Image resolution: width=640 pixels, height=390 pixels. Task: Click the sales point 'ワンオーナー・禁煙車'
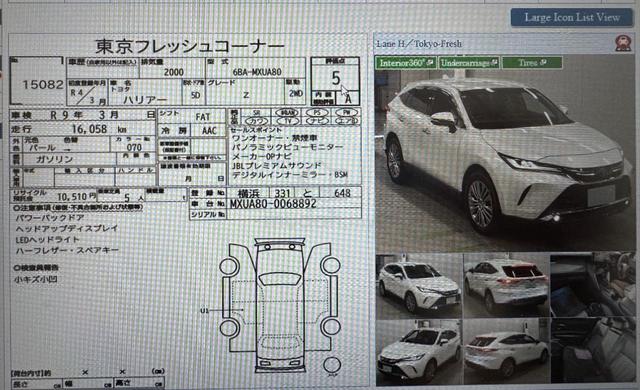coord(274,138)
